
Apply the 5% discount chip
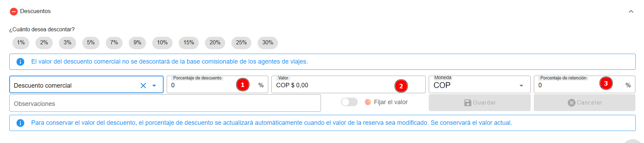[x=91, y=43]
